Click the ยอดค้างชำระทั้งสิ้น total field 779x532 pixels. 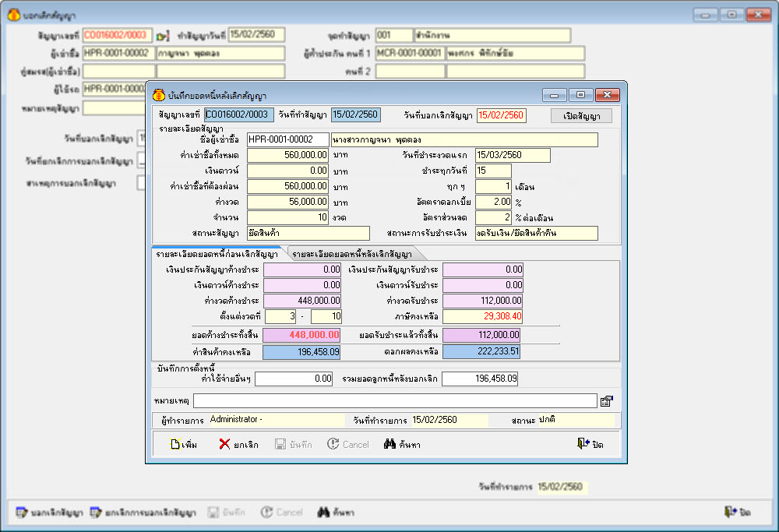(301, 335)
